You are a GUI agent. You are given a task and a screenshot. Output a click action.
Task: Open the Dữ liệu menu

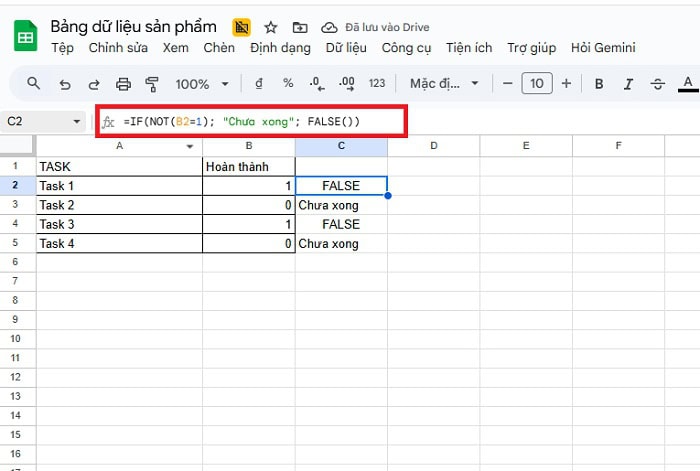(x=346, y=47)
